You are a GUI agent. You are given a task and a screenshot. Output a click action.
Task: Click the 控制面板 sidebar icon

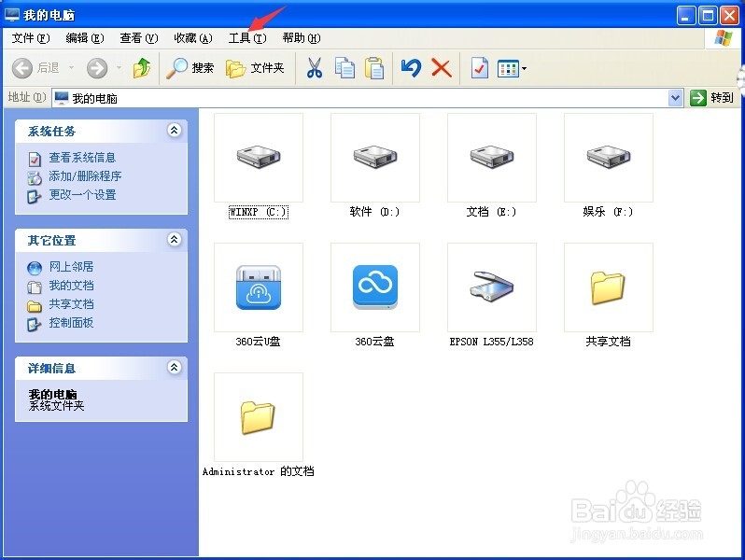pos(35,325)
